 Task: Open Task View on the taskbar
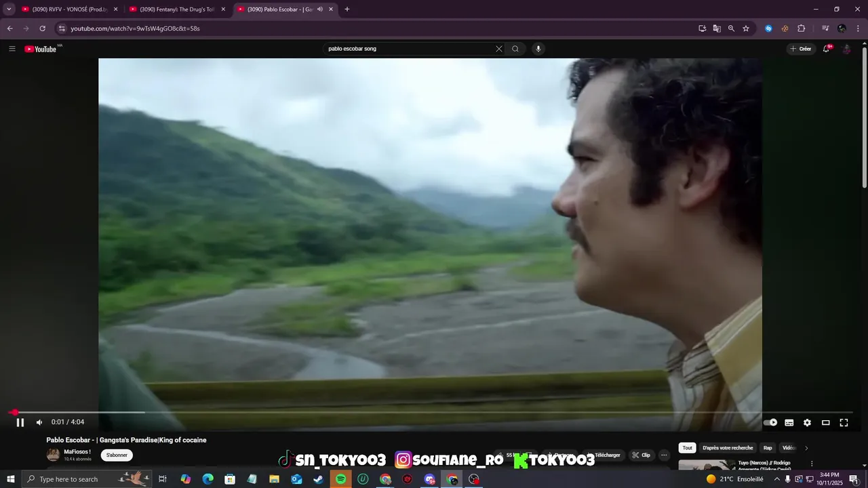tap(163, 479)
